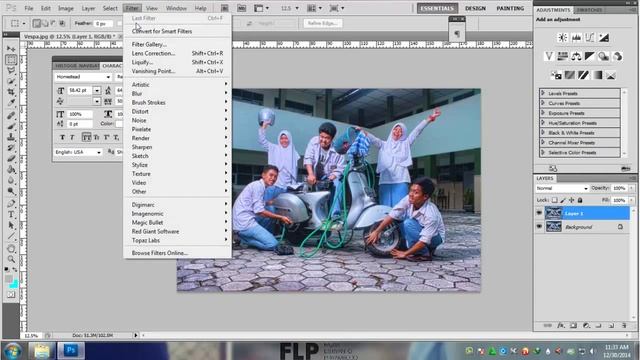Add a Levels adjustment
The image size is (640, 360).
point(576,38)
